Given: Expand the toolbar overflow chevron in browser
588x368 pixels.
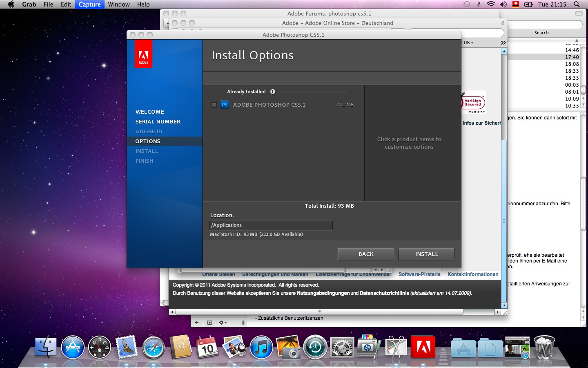Looking at the screenshot, I should click(x=503, y=43).
